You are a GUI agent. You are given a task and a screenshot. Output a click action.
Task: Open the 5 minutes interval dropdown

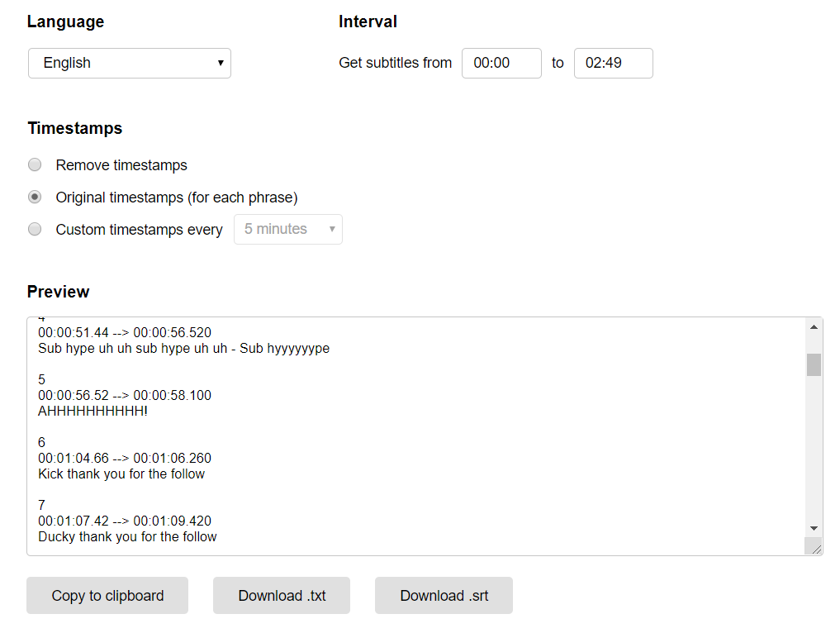288,230
